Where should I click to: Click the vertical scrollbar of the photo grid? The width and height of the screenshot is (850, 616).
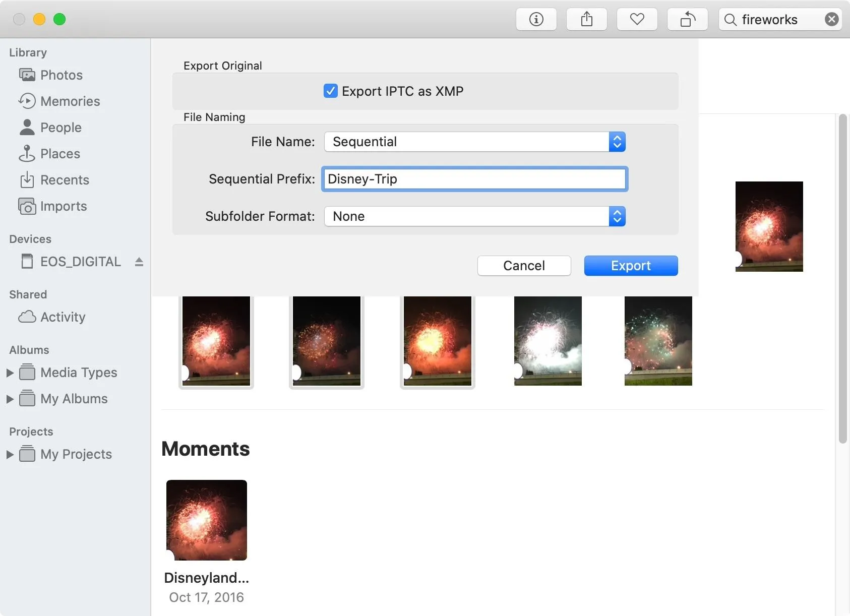843,279
